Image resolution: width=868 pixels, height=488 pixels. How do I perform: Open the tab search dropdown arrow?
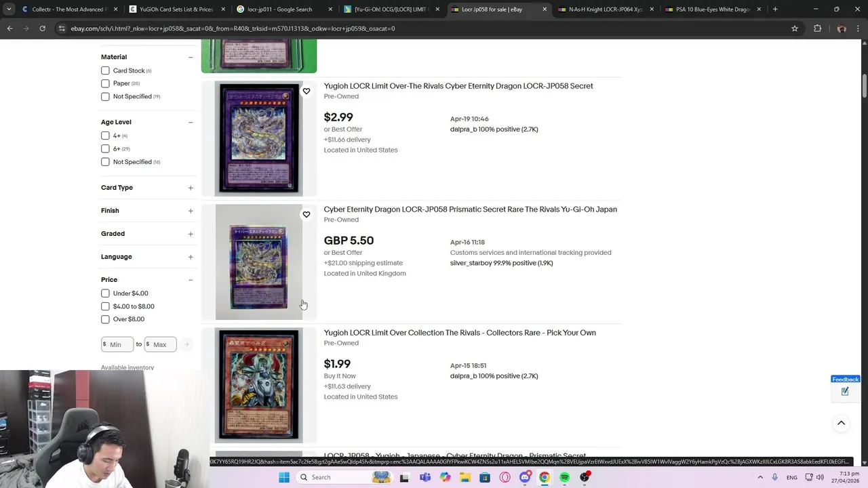pyautogui.click(x=9, y=9)
